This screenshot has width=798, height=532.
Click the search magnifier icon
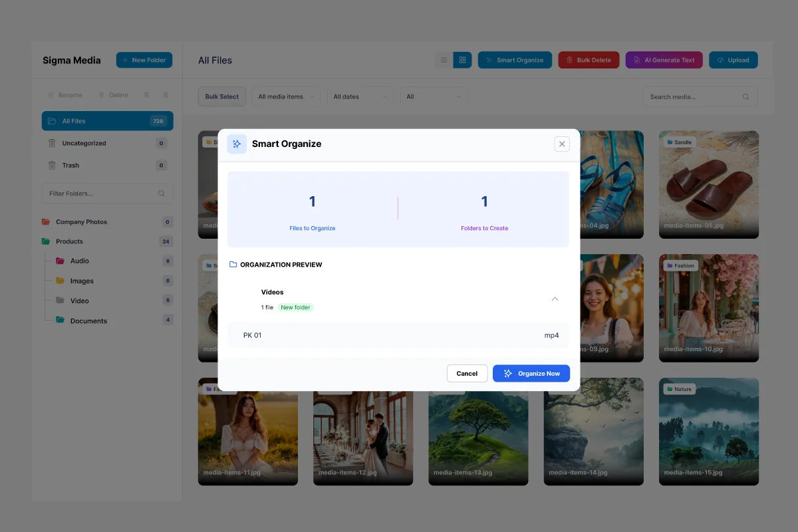tap(746, 97)
